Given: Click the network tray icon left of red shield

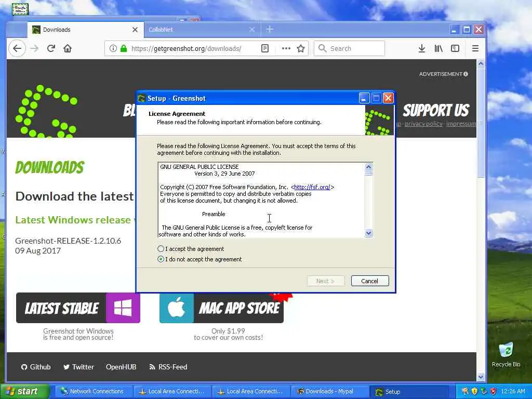Looking at the screenshot, I should click(x=484, y=391).
